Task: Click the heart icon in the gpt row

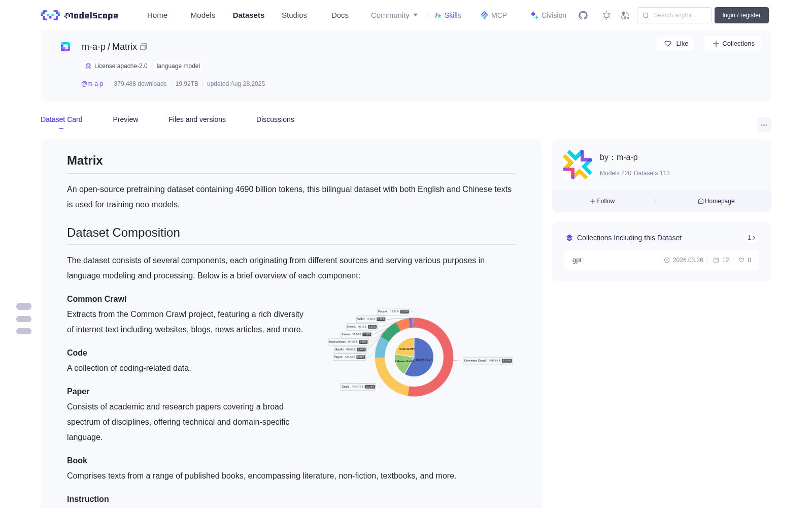Action: coord(741,260)
